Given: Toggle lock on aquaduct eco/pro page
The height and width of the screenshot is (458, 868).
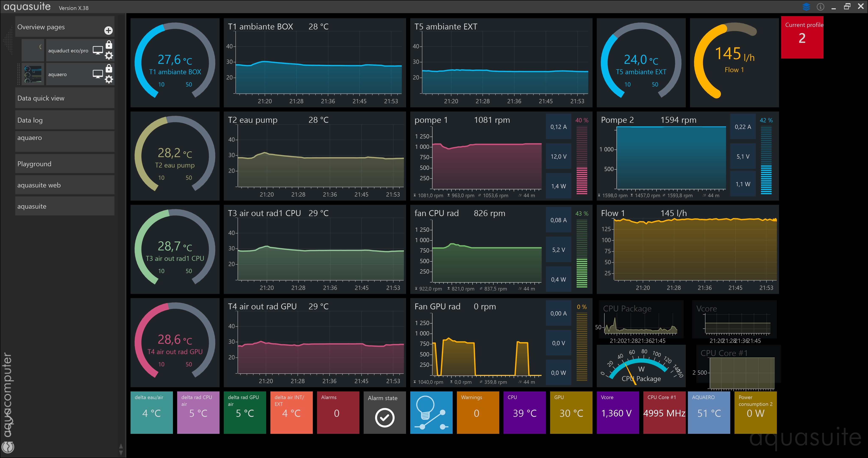Looking at the screenshot, I should [109, 45].
